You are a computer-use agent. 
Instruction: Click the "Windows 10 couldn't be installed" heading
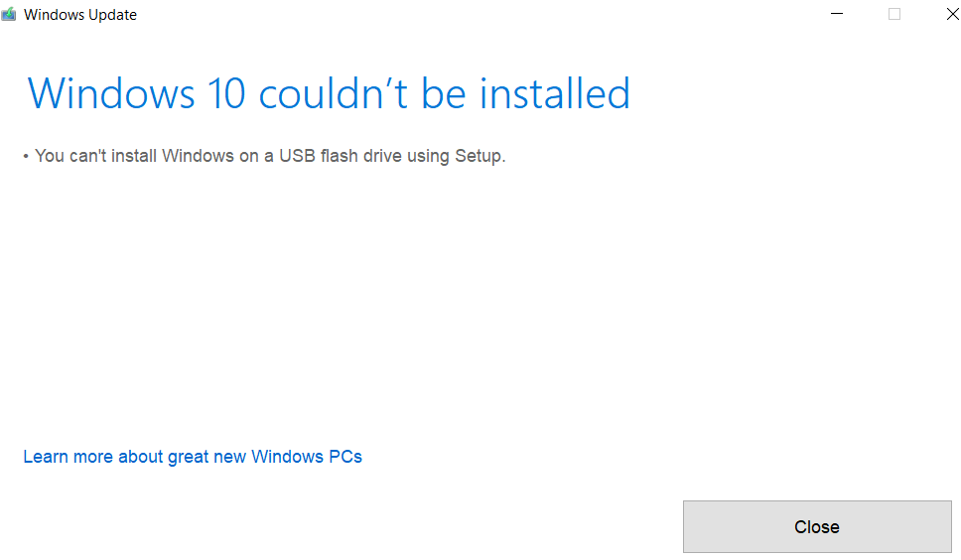pyautogui.click(x=329, y=93)
